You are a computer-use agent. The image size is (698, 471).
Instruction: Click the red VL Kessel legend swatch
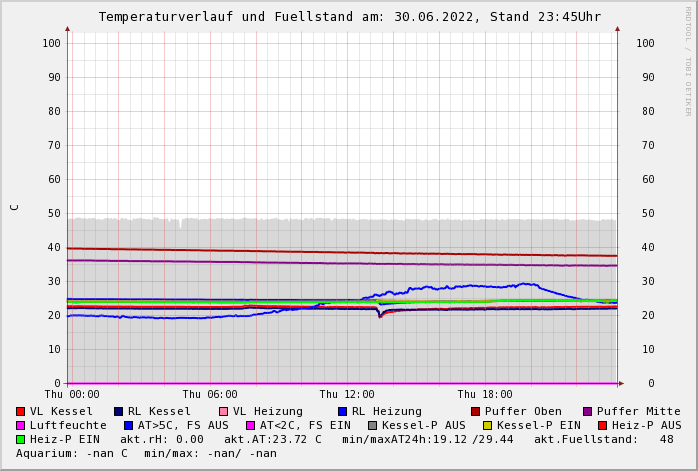[21, 412]
